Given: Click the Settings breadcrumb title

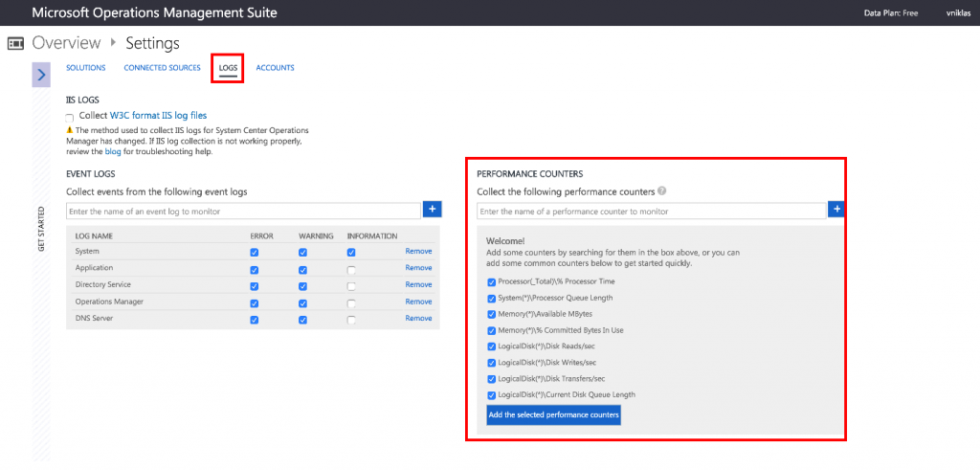Looking at the screenshot, I should point(152,43).
